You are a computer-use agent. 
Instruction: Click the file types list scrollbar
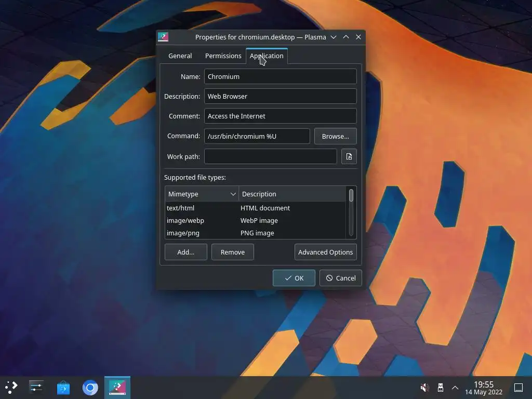[351, 212]
